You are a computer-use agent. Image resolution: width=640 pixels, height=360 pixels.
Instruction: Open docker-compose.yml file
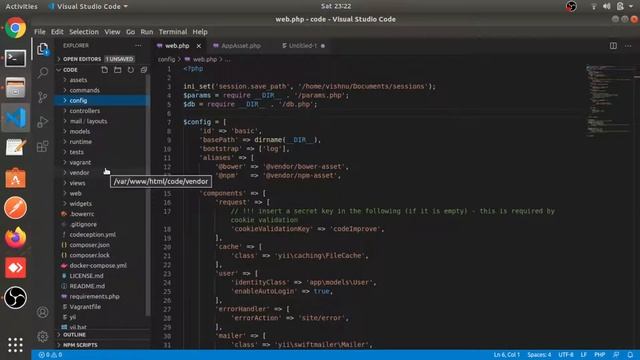point(98,265)
